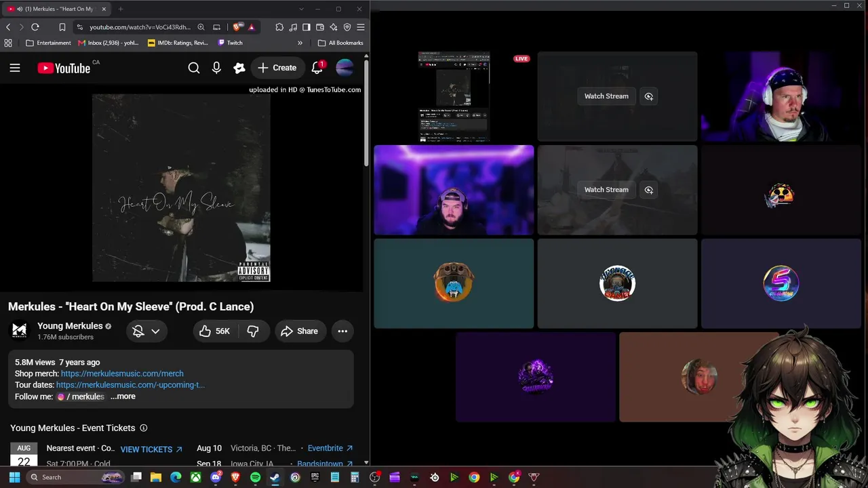Open Eventbrite link for Victoria event
This screenshot has width=868, height=488.
(x=330, y=448)
